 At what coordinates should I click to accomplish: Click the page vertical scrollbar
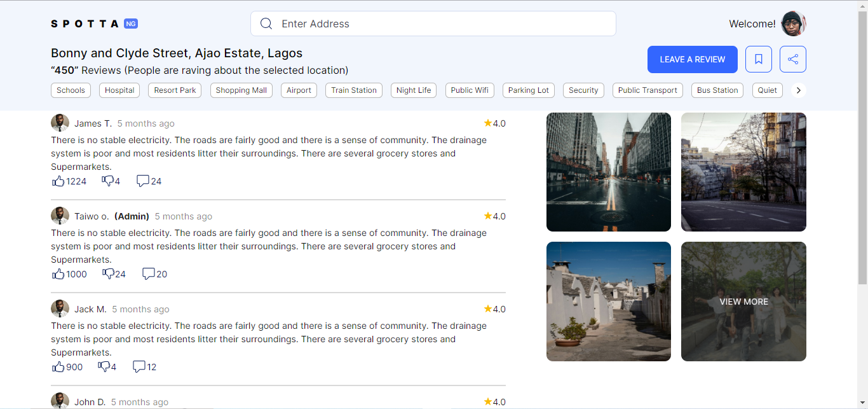point(863,146)
